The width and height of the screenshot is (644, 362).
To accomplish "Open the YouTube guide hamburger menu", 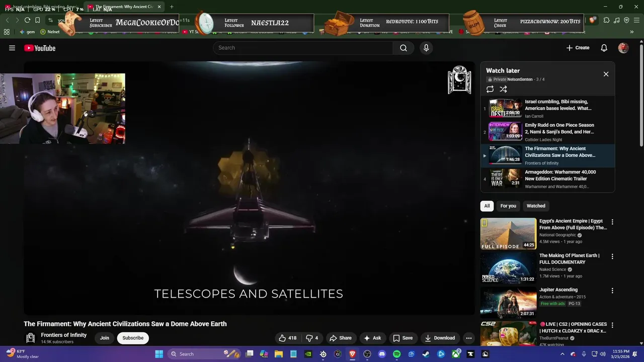I will click(12, 48).
